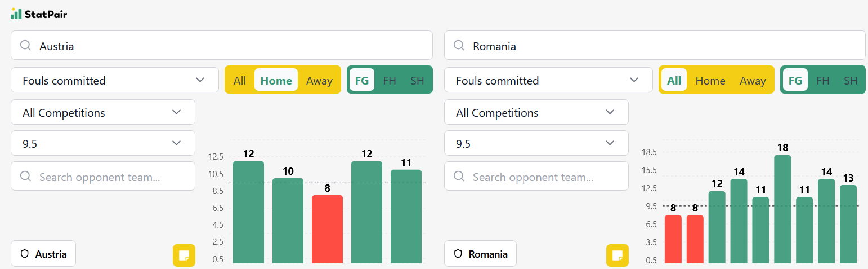Expand the 9.5 threshold dropdown for Austria
This screenshot has height=269, width=868.
pyautogui.click(x=103, y=143)
